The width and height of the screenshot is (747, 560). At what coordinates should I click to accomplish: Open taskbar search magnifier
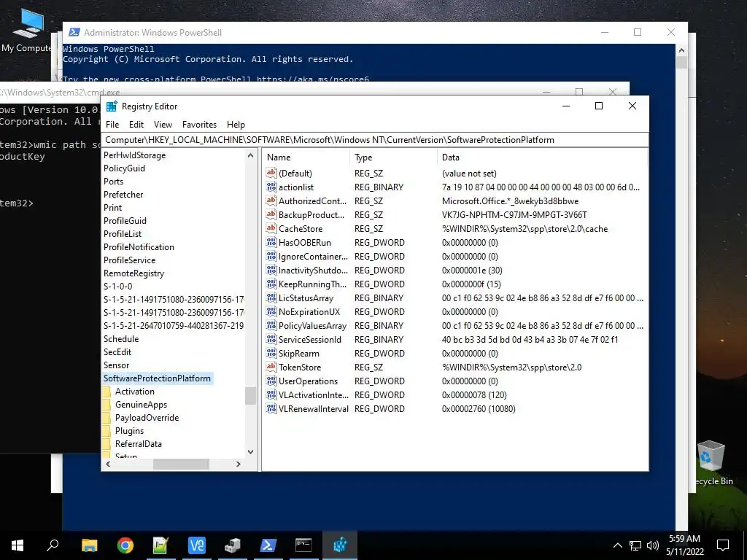point(53,545)
